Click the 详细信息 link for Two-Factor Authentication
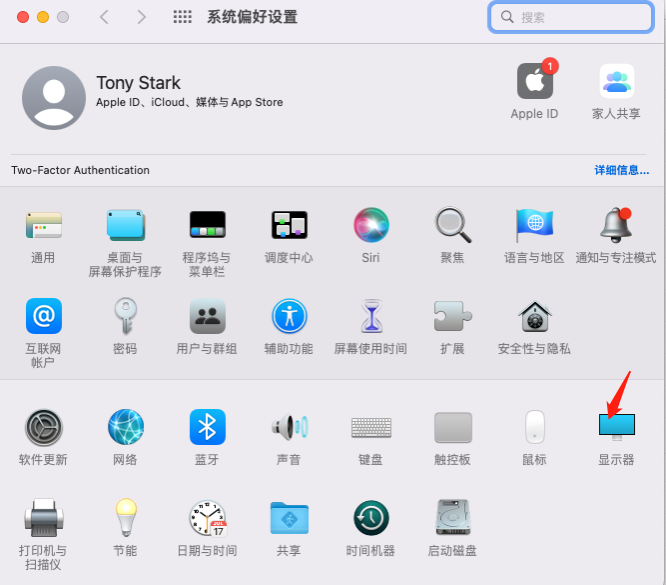 point(621,170)
